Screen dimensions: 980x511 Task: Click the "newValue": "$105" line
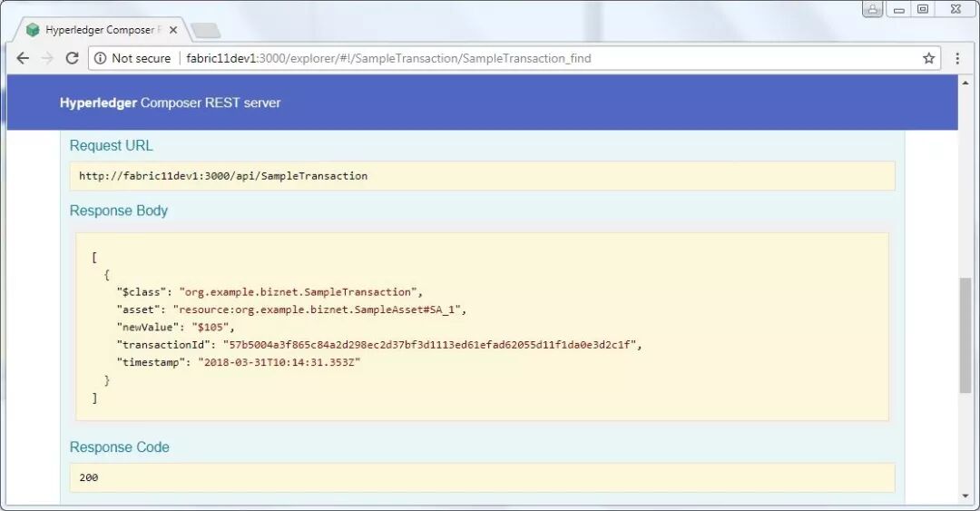point(176,327)
